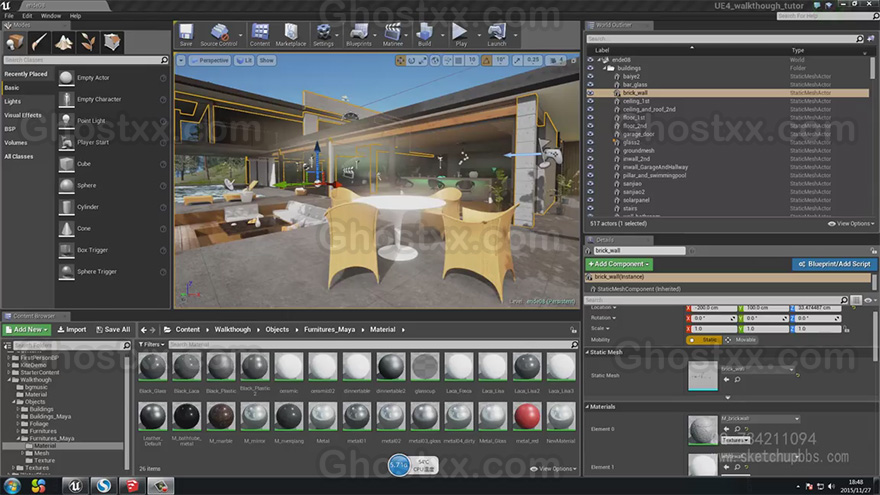Open the Blueprints toolbar icon
Viewport: 880px width, 495px height.
(359, 34)
